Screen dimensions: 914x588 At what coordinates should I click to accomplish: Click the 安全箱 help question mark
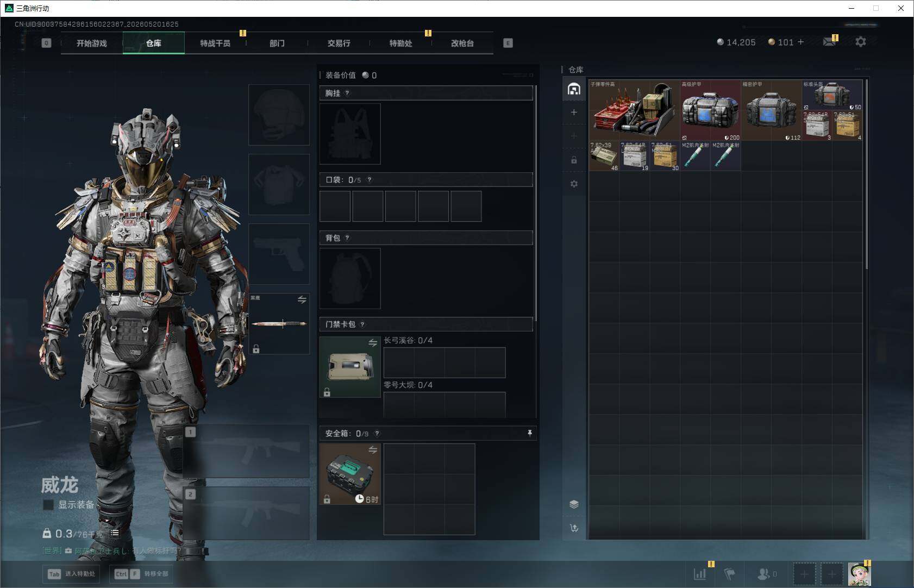pos(377,434)
